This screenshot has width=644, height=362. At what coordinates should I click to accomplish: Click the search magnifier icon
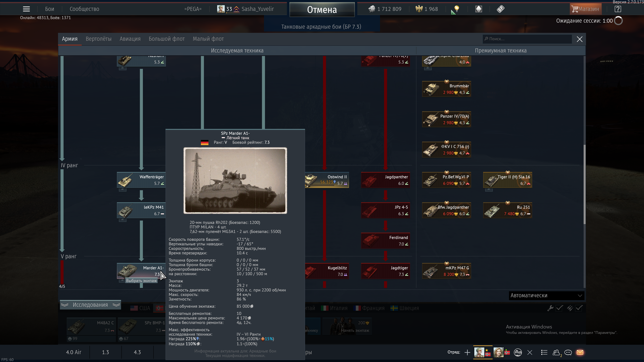point(486,39)
